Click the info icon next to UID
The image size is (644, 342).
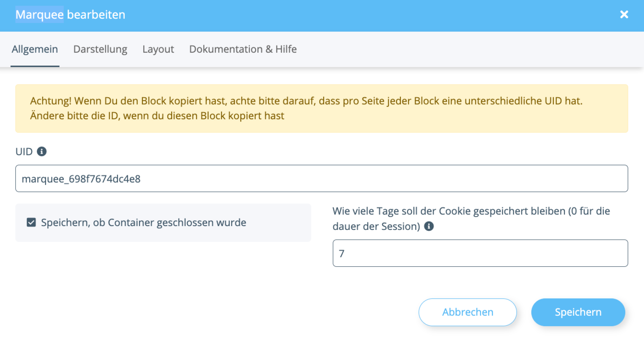(x=41, y=152)
